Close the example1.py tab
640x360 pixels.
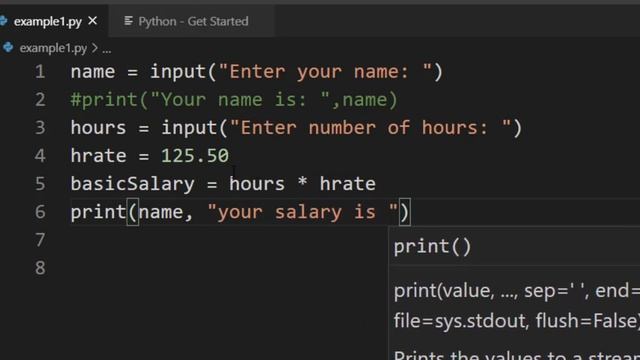point(93,20)
